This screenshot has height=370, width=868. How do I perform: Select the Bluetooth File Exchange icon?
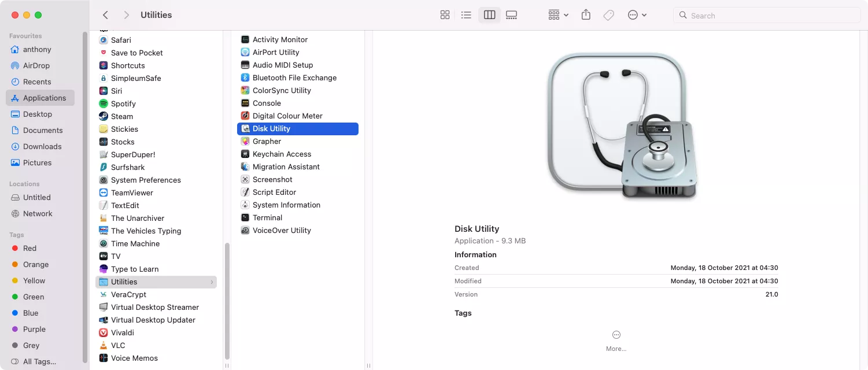[245, 77]
